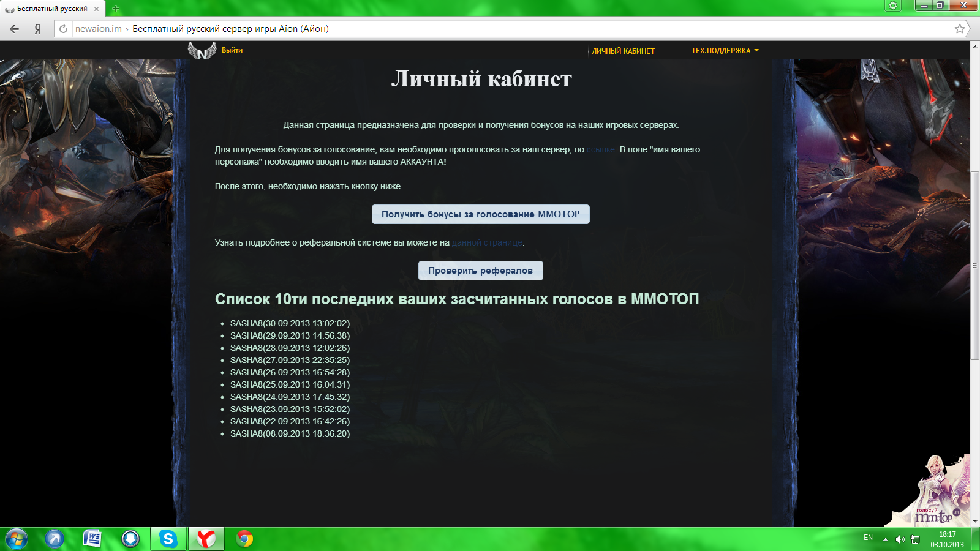Reload the page with refresh icon
The width and height of the screenshot is (980, 551).
click(63, 29)
